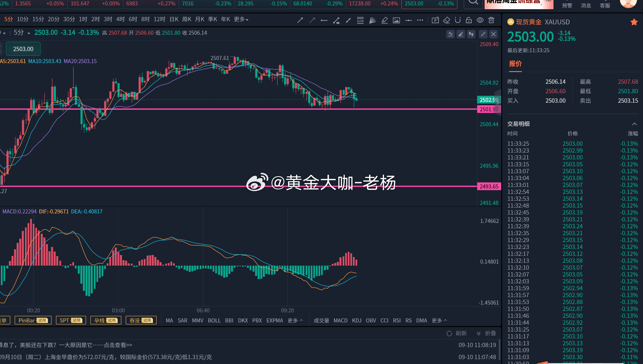The image size is (643, 364).
Task: Switch chart to candlestick style icon
Action: (x=471, y=34)
